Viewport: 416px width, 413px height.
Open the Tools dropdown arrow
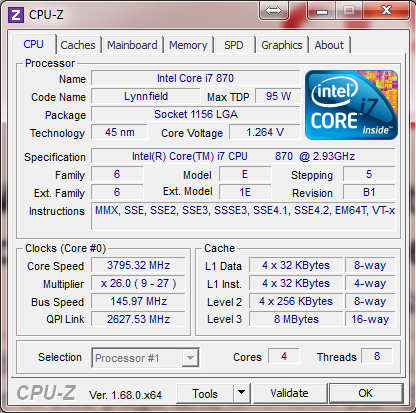pyautogui.click(x=242, y=393)
